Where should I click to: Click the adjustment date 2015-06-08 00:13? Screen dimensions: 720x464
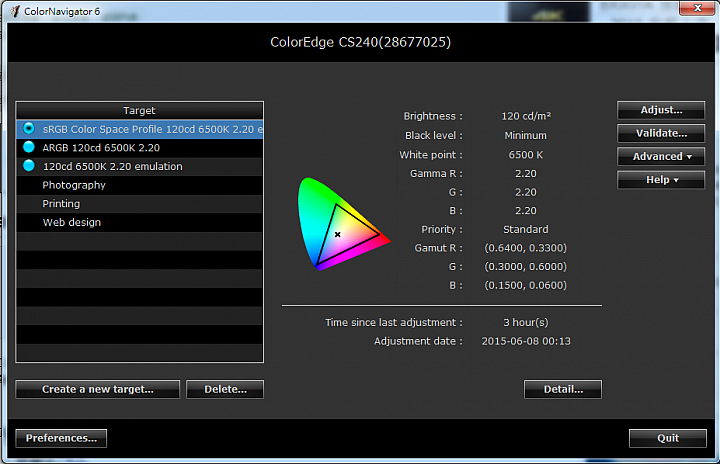pyautogui.click(x=526, y=341)
